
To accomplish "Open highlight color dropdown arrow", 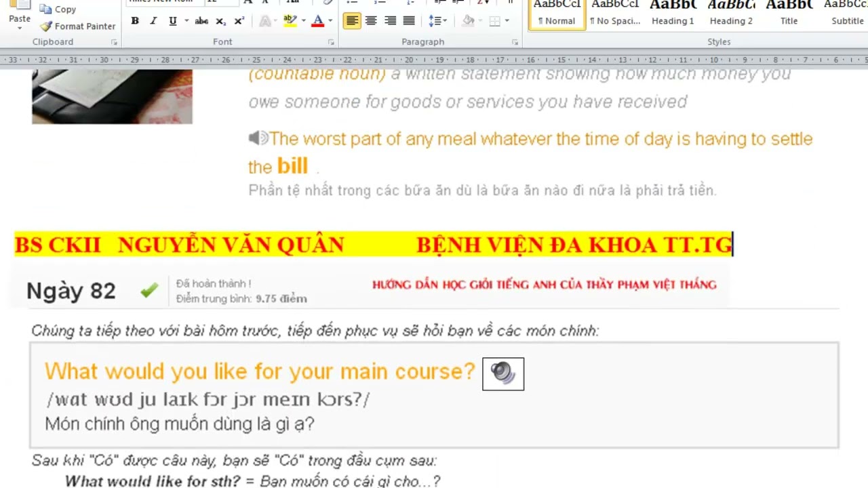I will [x=302, y=21].
